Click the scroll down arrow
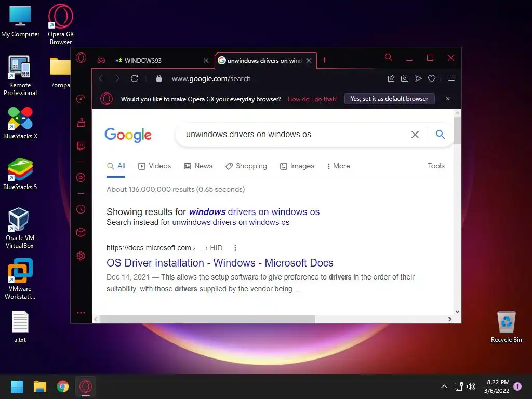The image size is (532, 399). pyautogui.click(x=457, y=311)
